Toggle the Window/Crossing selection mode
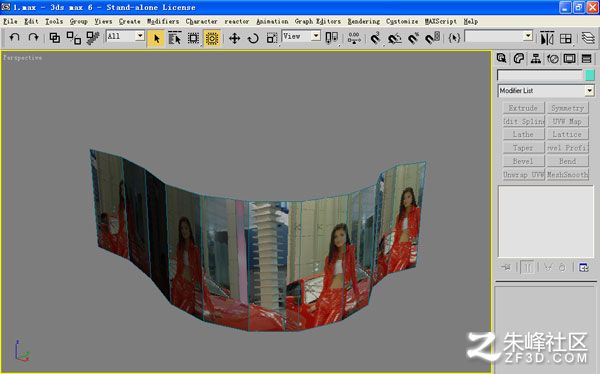 coord(212,38)
